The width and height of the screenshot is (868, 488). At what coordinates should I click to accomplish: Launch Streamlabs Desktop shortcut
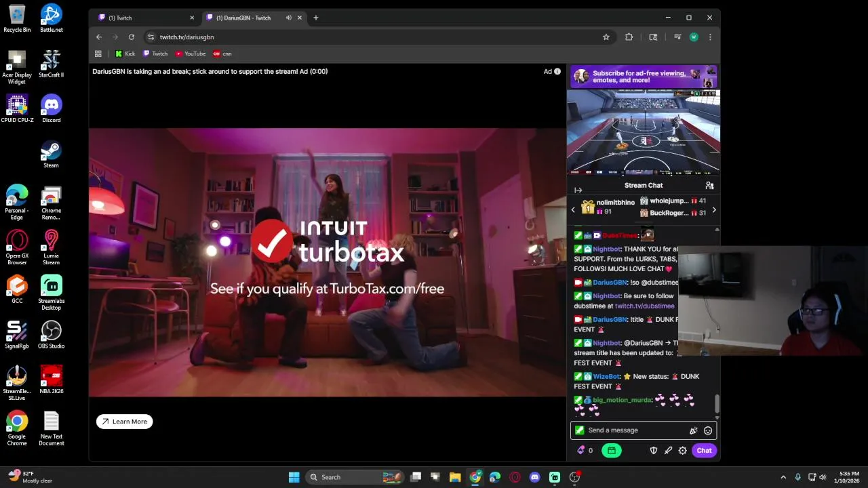51,293
